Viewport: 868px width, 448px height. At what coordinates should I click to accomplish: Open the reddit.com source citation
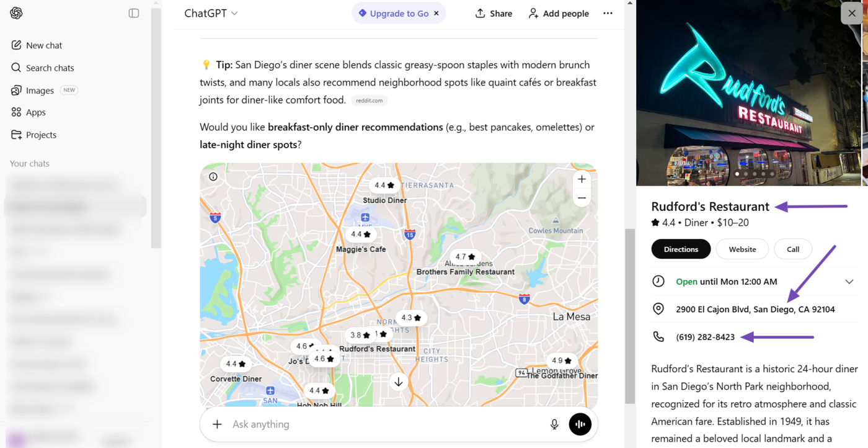coord(370,100)
